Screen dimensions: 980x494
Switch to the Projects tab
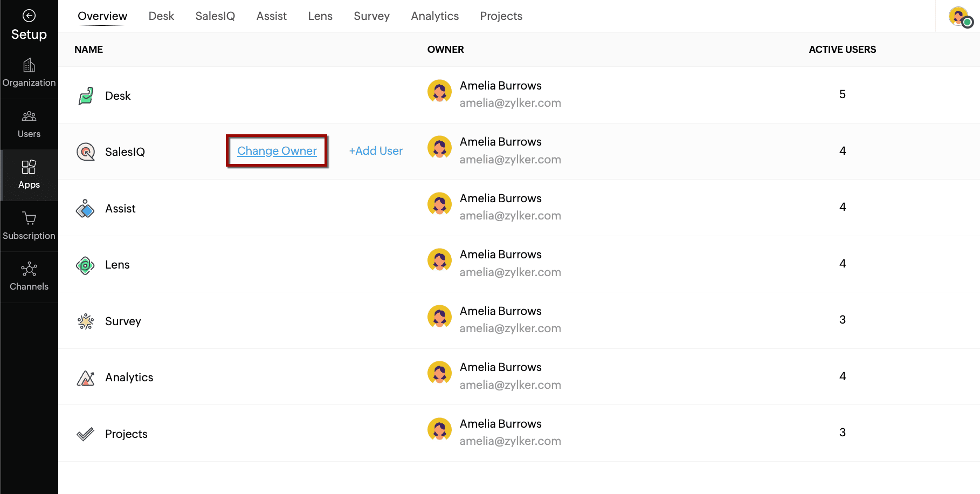[x=501, y=16]
